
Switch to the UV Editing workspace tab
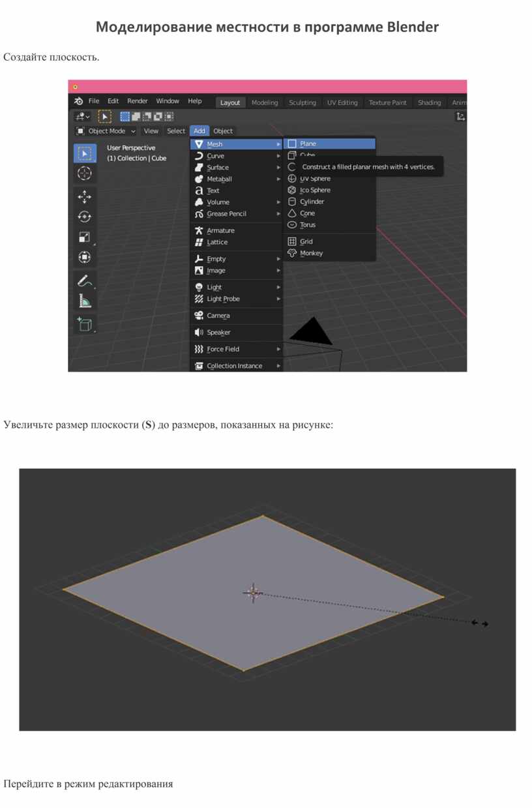click(x=342, y=102)
